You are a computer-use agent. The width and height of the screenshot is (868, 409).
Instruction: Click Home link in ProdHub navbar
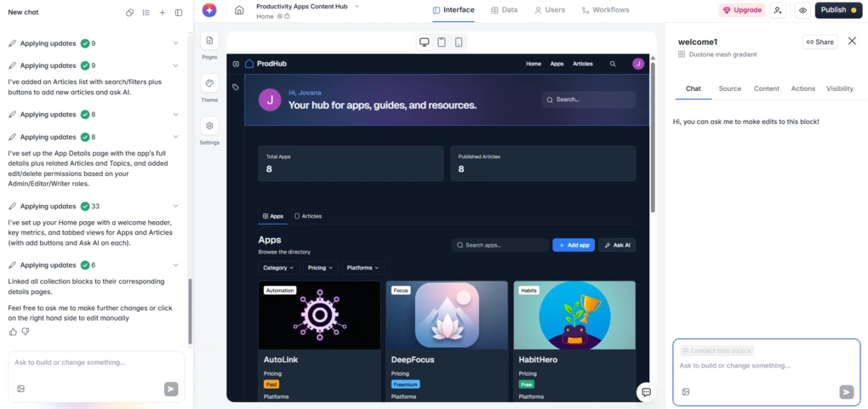[533, 64]
